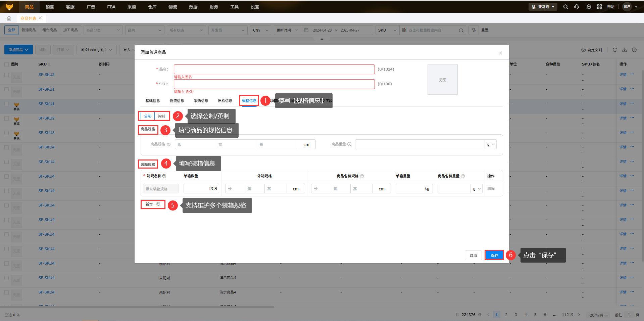Viewport: 644px width, 321px height.
Task: Open the 更新时间 dropdown
Action: point(287,30)
